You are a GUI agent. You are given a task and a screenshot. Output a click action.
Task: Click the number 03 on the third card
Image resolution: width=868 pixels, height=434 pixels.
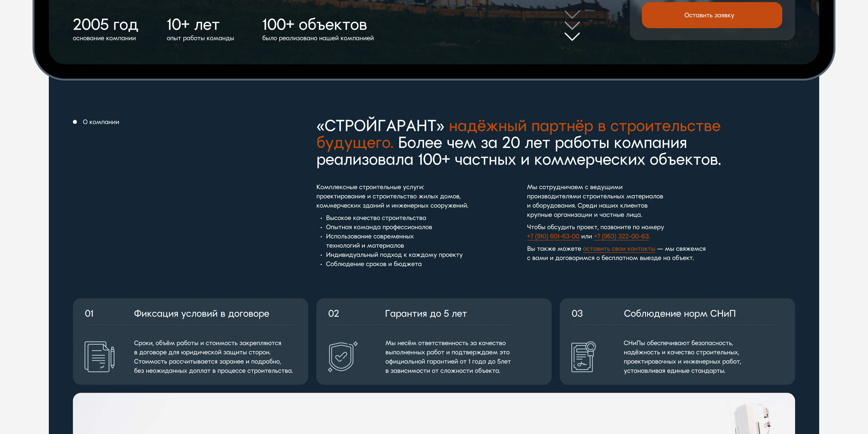pyautogui.click(x=577, y=313)
